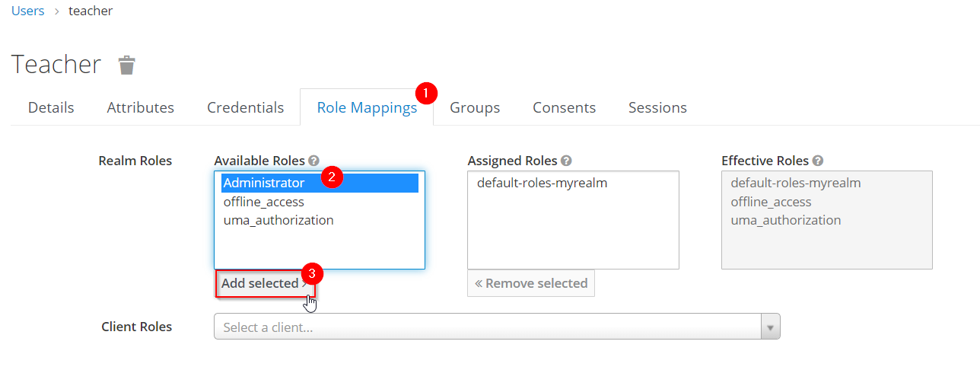The height and width of the screenshot is (370, 980).
Task: Open the Credentials tab
Action: 245,107
